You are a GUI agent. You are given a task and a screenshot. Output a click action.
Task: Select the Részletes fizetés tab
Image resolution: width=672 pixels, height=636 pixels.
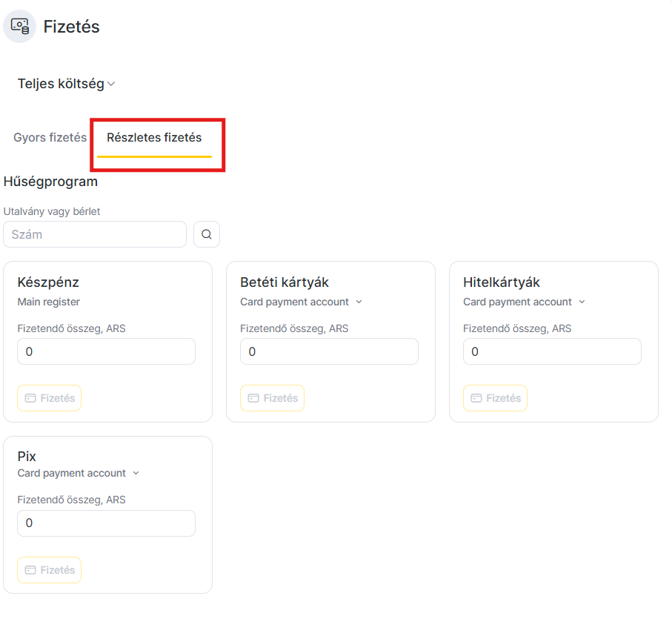[x=154, y=138]
